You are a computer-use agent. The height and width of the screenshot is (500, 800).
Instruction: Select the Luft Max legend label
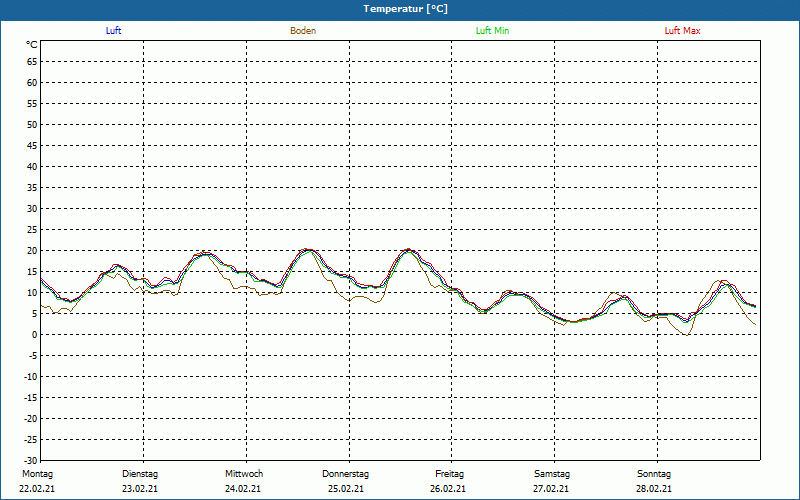[682, 31]
